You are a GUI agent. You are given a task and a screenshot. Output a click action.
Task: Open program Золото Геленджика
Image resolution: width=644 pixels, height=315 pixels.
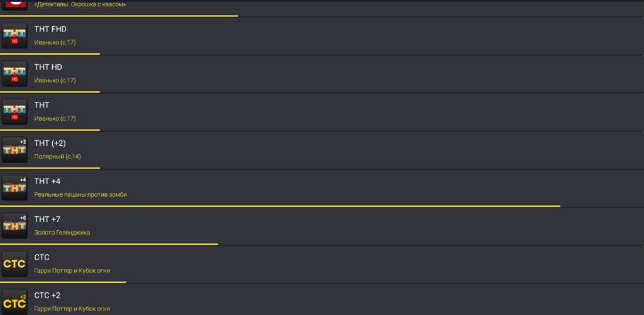[62, 233]
